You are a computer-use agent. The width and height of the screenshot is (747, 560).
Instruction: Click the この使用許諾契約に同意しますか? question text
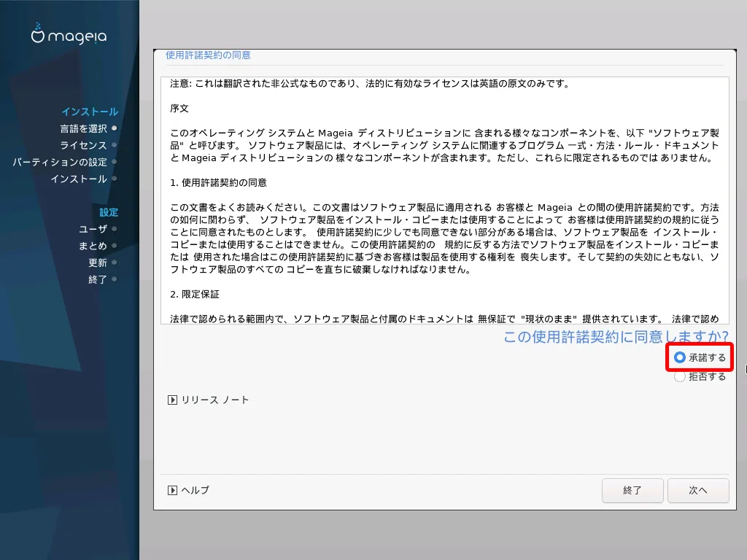(x=616, y=336)
